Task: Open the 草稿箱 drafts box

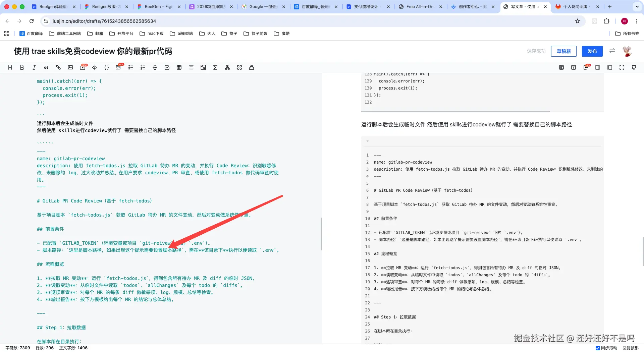Action: coord(564,51)
